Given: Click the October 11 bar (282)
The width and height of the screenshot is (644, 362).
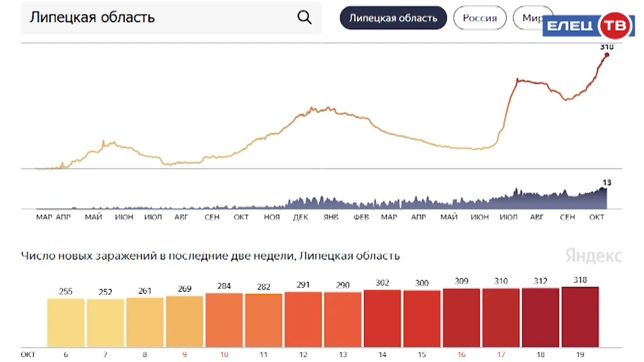Looking at the screenshot, I should click(x=264, y=320).
